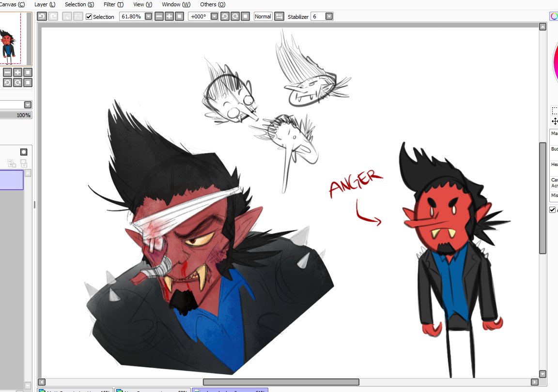Zoom out using the top toolbar minus button
This screenshot has width=558, height=392.
coord(159,16)
